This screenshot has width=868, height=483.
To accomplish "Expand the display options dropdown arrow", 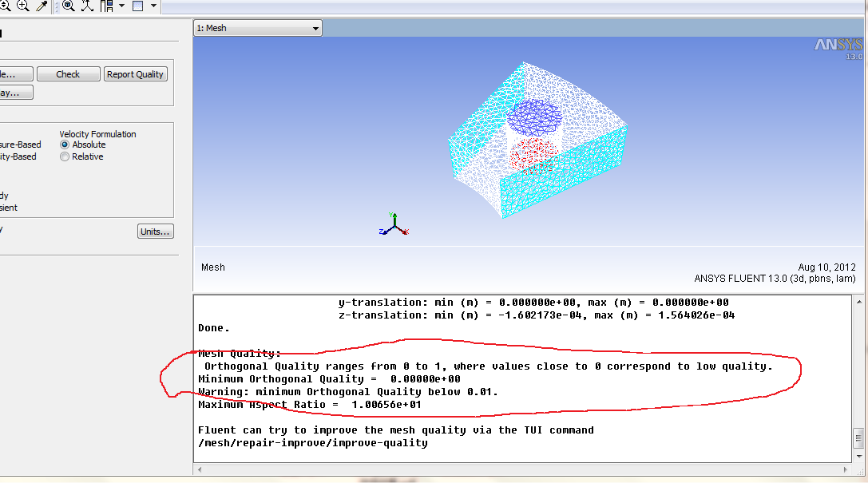I will pos(153,6).
